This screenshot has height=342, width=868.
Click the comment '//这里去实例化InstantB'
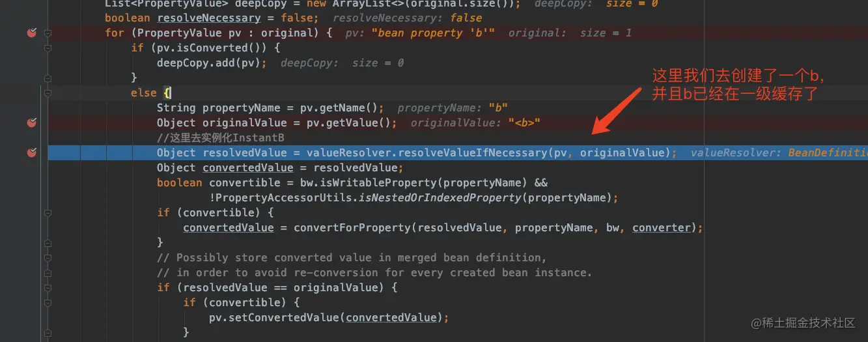pos(221,137)
